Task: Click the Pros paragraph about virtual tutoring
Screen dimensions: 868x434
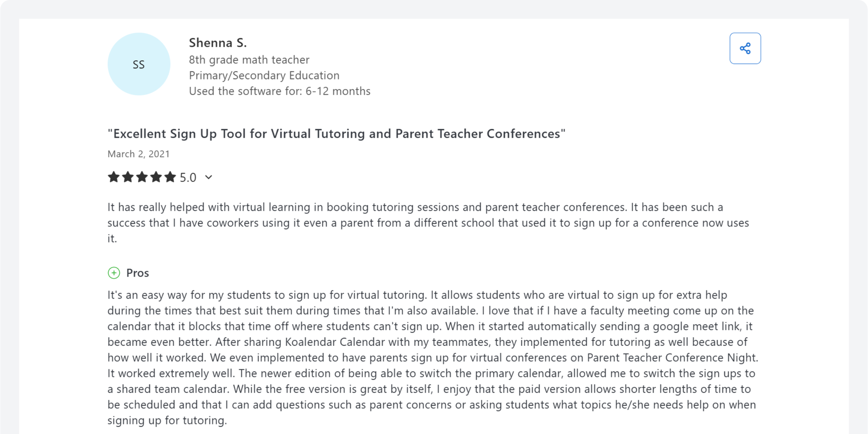Action: [x=432, y=358]
